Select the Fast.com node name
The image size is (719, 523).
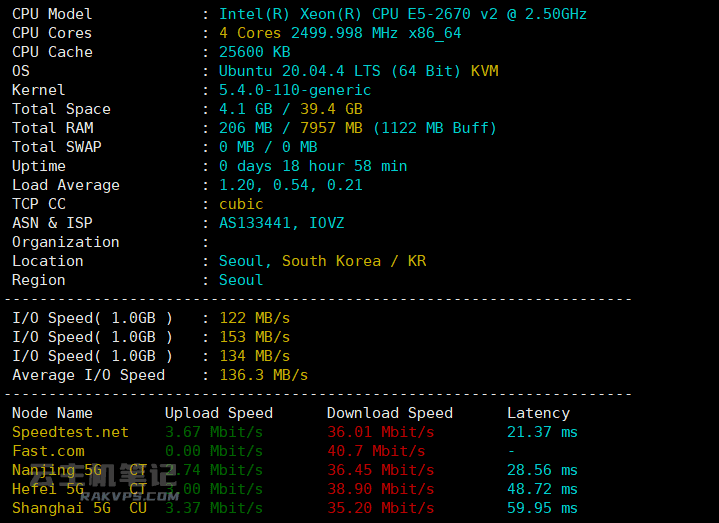48,451
